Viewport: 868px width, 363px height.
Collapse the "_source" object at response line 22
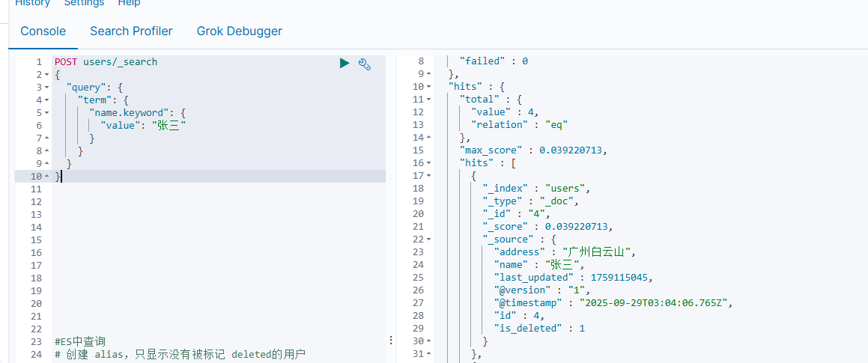point(428,240)
